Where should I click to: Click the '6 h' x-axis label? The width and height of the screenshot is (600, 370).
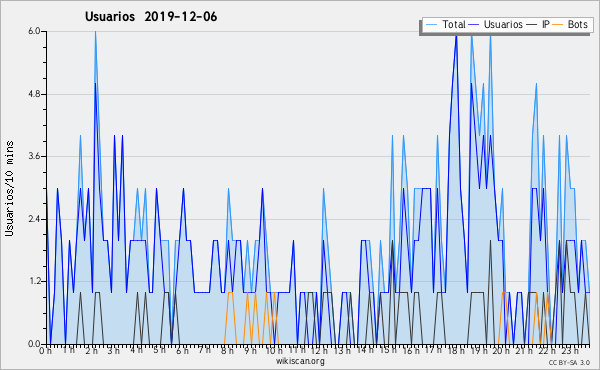[x=182, y=350]
